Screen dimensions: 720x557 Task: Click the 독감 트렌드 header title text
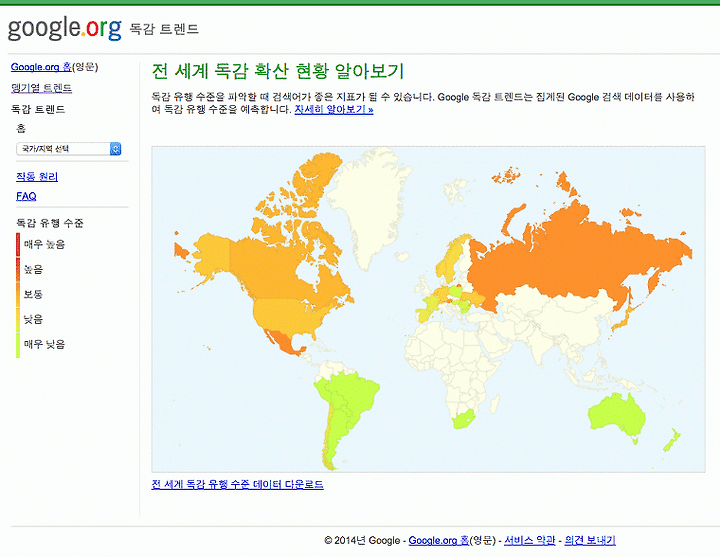point(164,29)
